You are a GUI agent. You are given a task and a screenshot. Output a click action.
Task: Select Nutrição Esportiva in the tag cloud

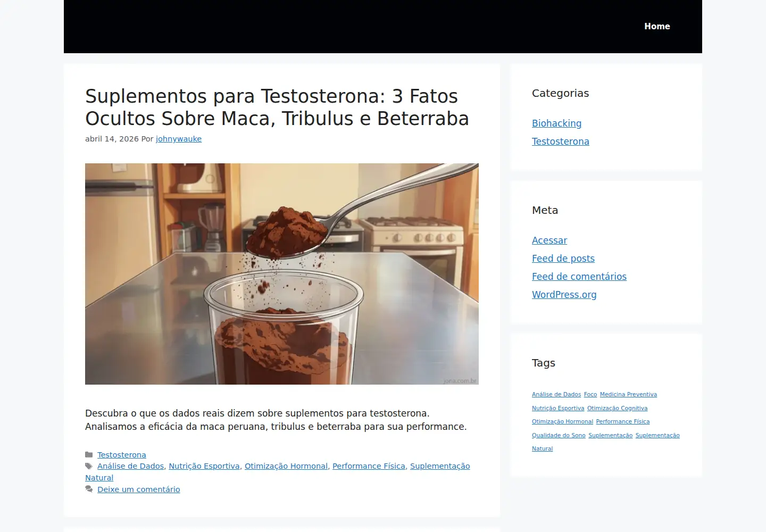point(558,409)
